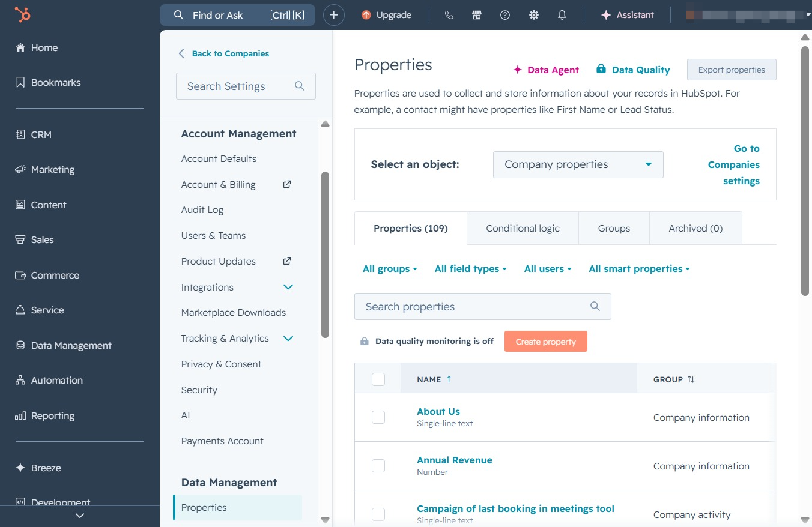Click the sort icon on GROUP column
This screenshot has width=812, height=527.
pos(691,379)
